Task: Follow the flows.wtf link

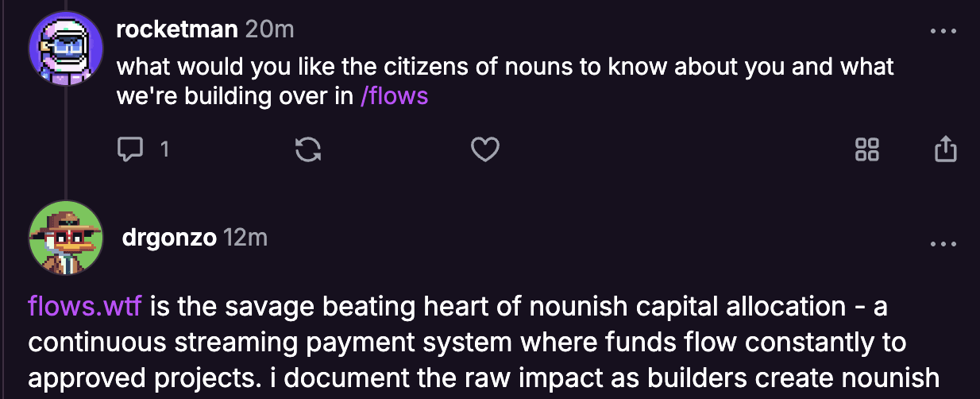Action: pyautogui.click(x=84, y=306)
